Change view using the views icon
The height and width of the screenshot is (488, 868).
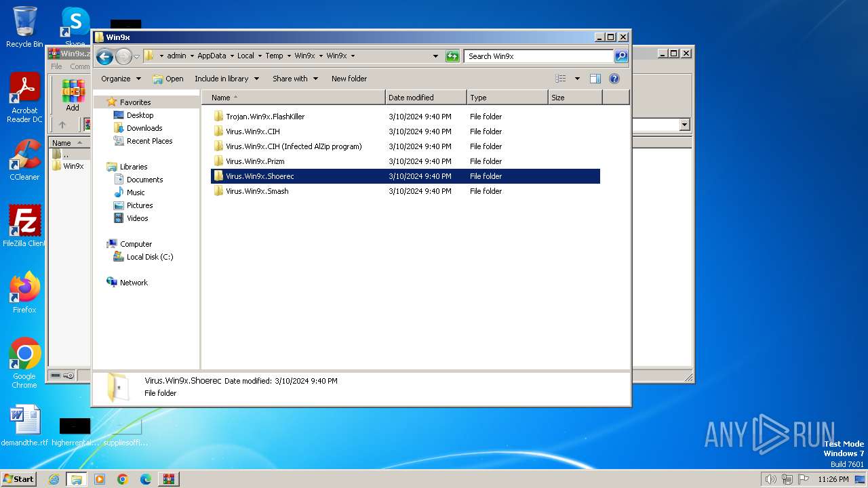560,79
